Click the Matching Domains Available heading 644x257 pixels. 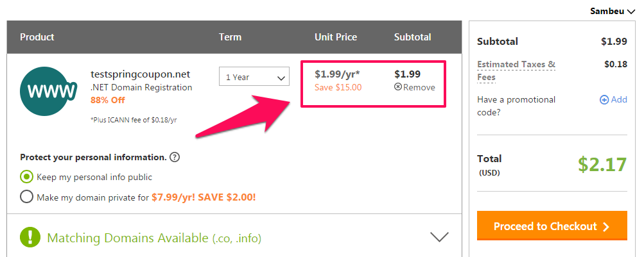[x=154, y=237]
